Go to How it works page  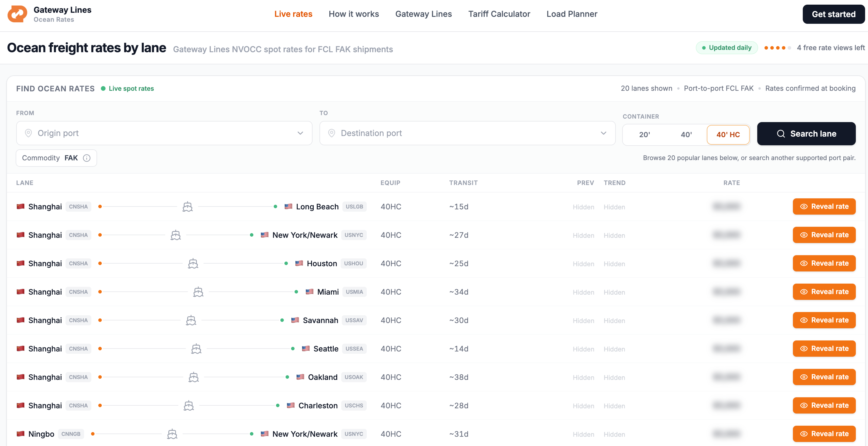click(354, 14)
